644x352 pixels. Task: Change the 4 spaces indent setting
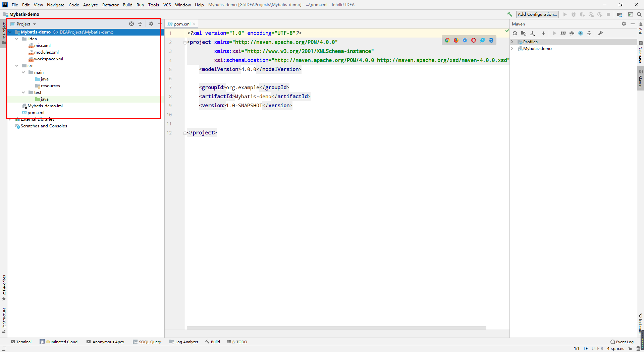pos(615,349)
